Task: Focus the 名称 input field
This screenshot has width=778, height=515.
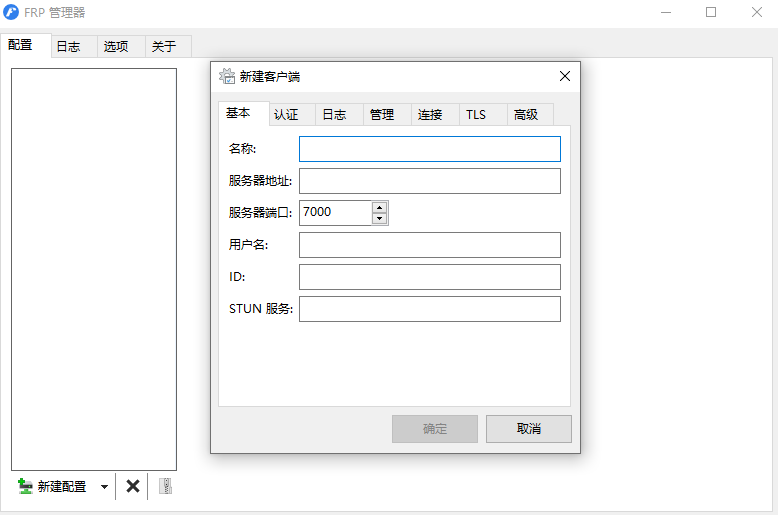Action: (430, 149)
